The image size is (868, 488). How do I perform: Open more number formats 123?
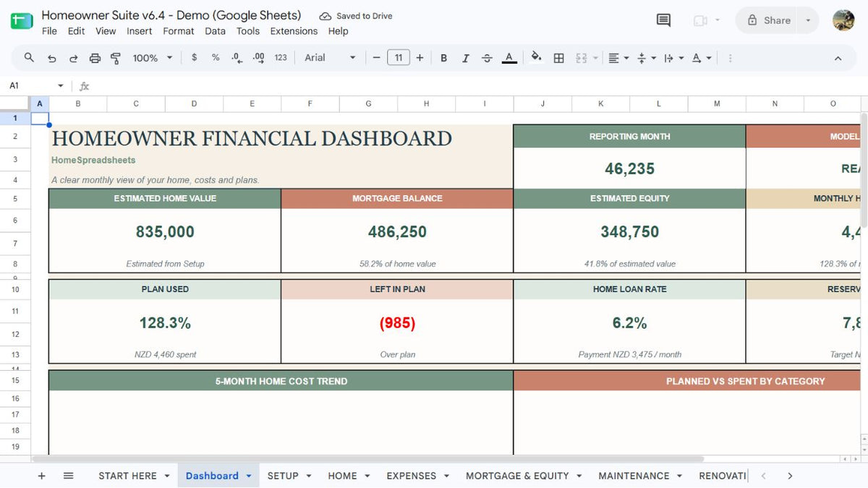pos(281,58)
